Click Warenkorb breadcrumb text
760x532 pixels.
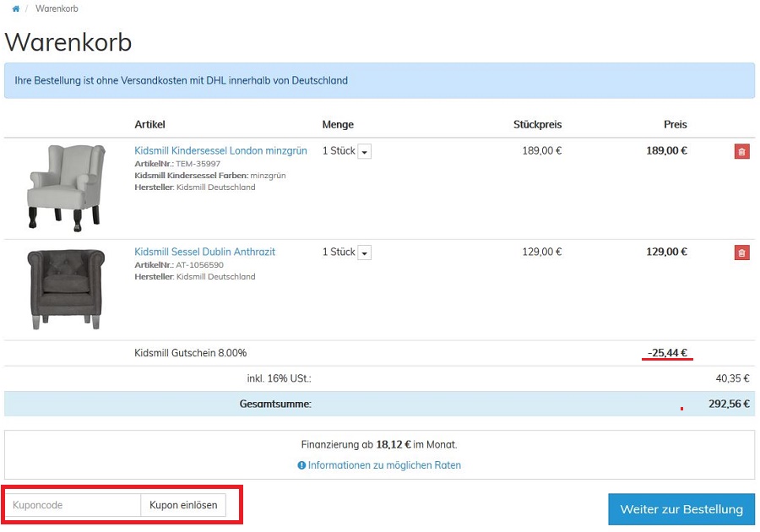pyautogui.click(x=57, y=8)
